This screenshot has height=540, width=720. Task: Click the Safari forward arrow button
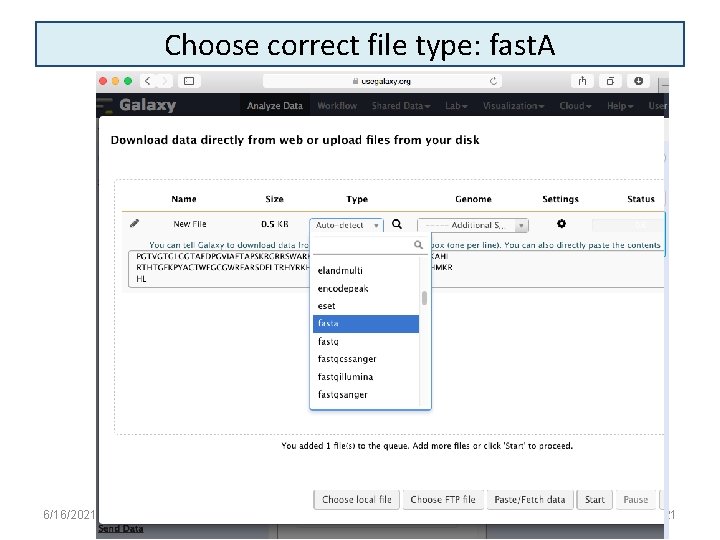click(x=164, y=81)
